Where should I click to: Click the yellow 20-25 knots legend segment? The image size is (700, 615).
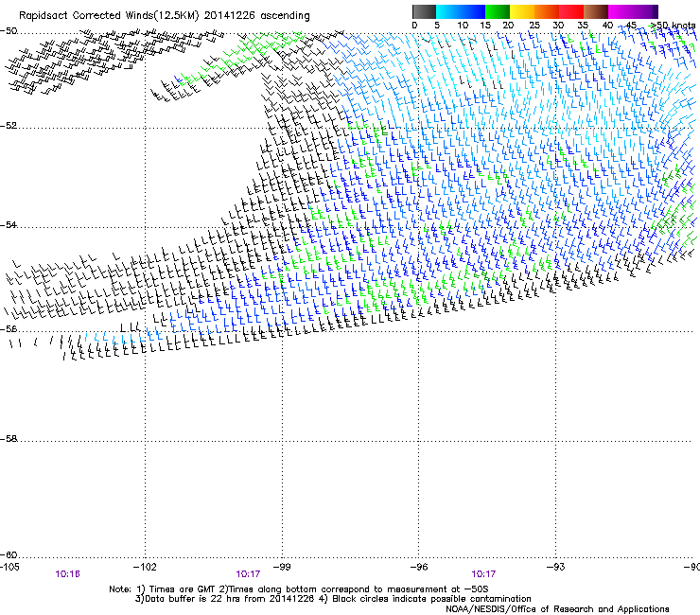[x=522, y=11]
